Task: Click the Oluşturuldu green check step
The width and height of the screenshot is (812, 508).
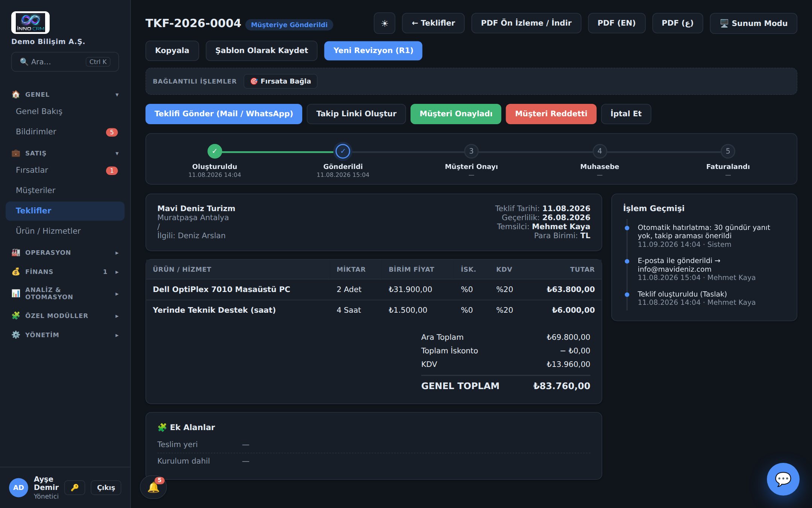Action: (x=215, y=151)
